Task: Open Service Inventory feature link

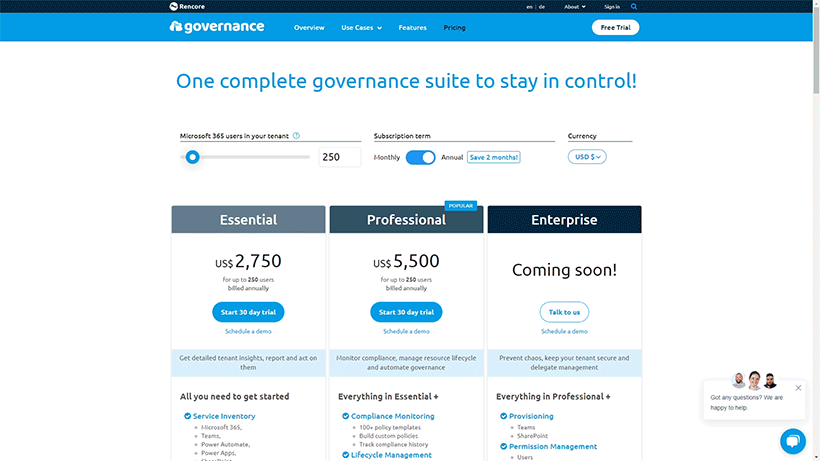Action: click(x=224, y=416)
